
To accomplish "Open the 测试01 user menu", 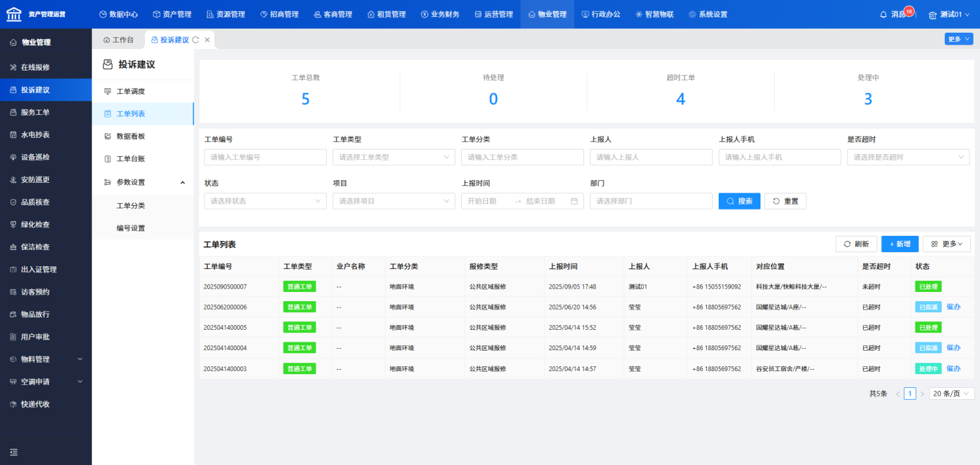I will [x=951, y=14].
